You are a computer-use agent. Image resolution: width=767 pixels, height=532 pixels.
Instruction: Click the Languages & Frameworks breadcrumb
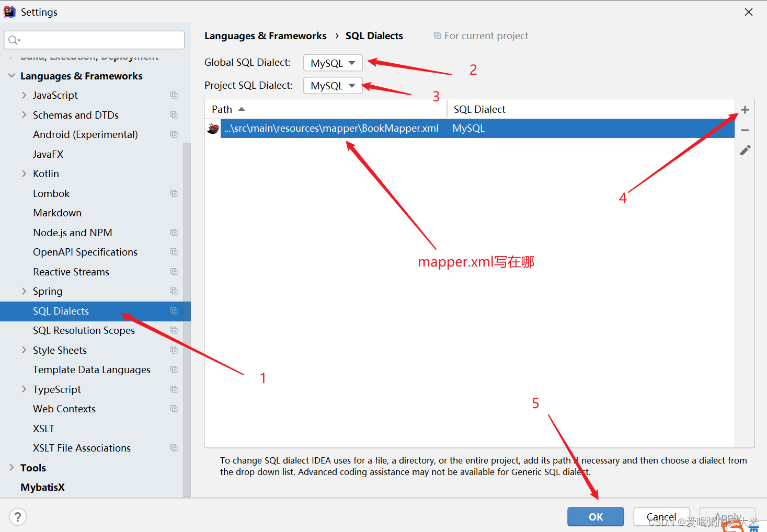[266, 36]
